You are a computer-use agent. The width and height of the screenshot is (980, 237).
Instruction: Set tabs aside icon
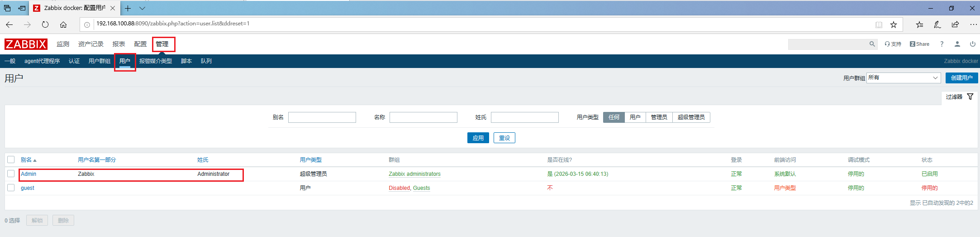(x=22, y=8)
